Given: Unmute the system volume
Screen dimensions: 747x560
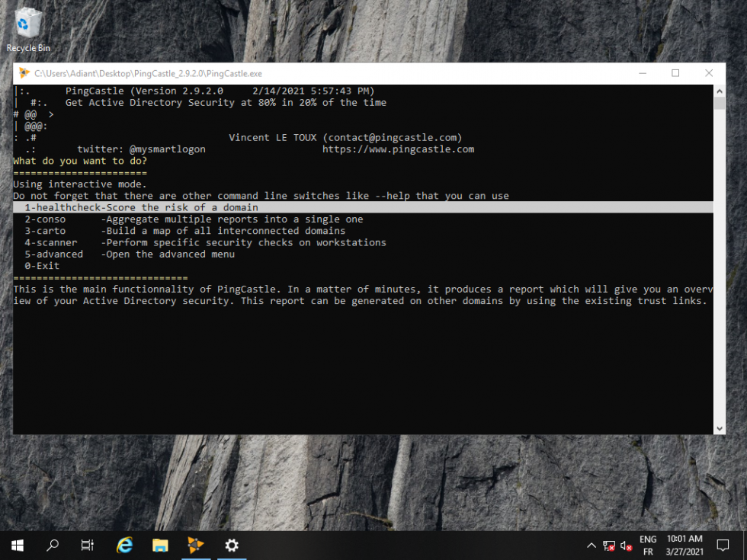Looking at the screenshot, I should pos(626,546).
